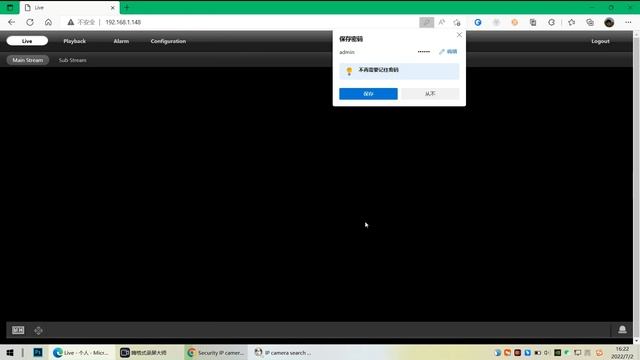Image resolution: width=640 pixels, height=360 pixels.
Task: Click the profile avatar in browser toolbar
Action: (x=609, y=22)
